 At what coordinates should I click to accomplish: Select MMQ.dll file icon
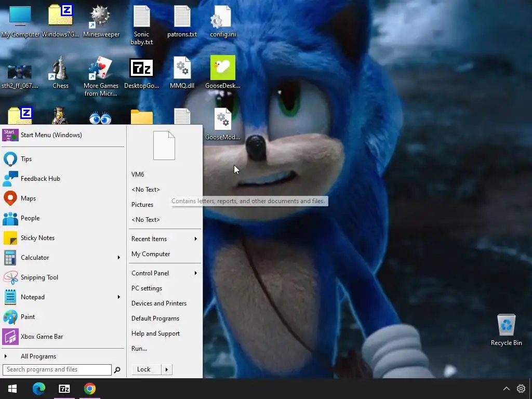[182, 73]
